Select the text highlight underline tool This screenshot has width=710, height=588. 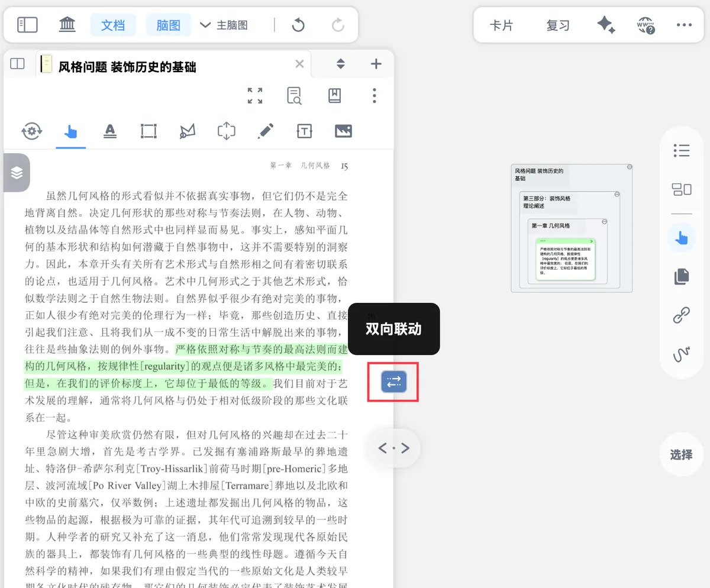[109, 131]
